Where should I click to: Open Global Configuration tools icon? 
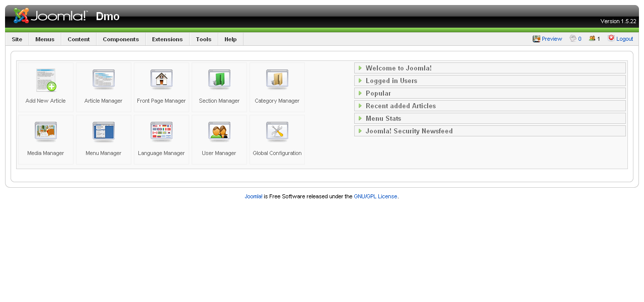tap(277, 132)
